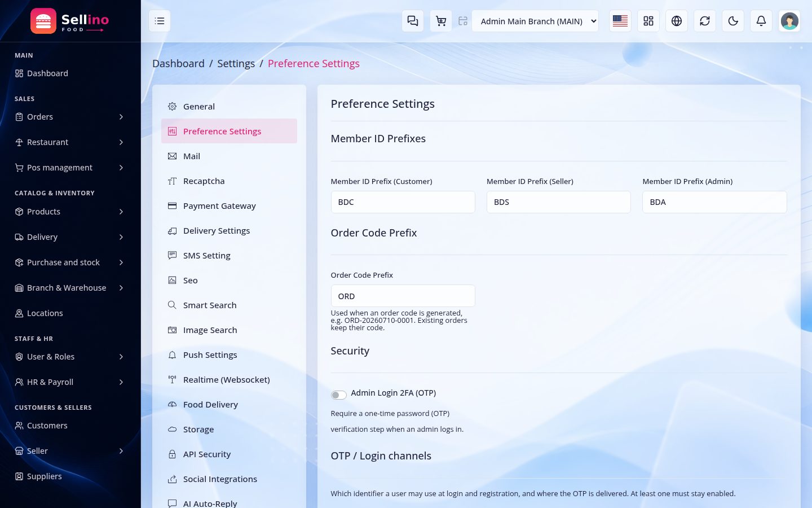812x508 pixels.
Task: Expand the Restaurant sidebar menu
Action: [70, 142]
